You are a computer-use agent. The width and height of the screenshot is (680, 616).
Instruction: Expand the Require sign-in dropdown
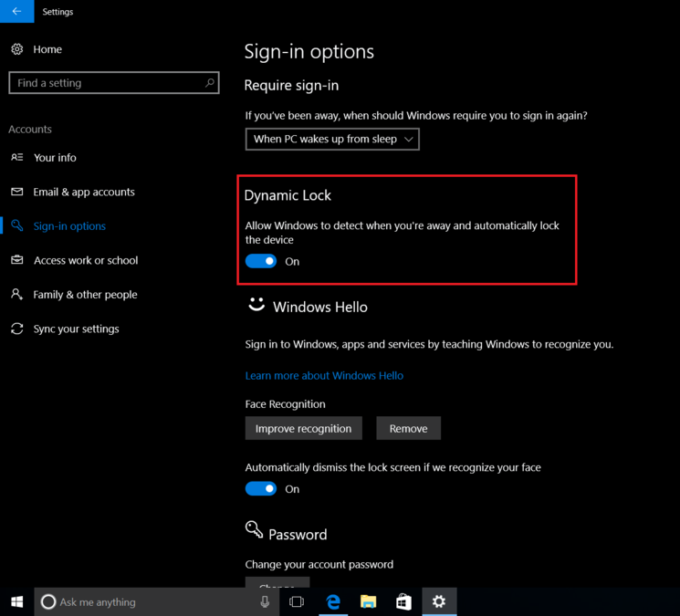coord(332,139)
